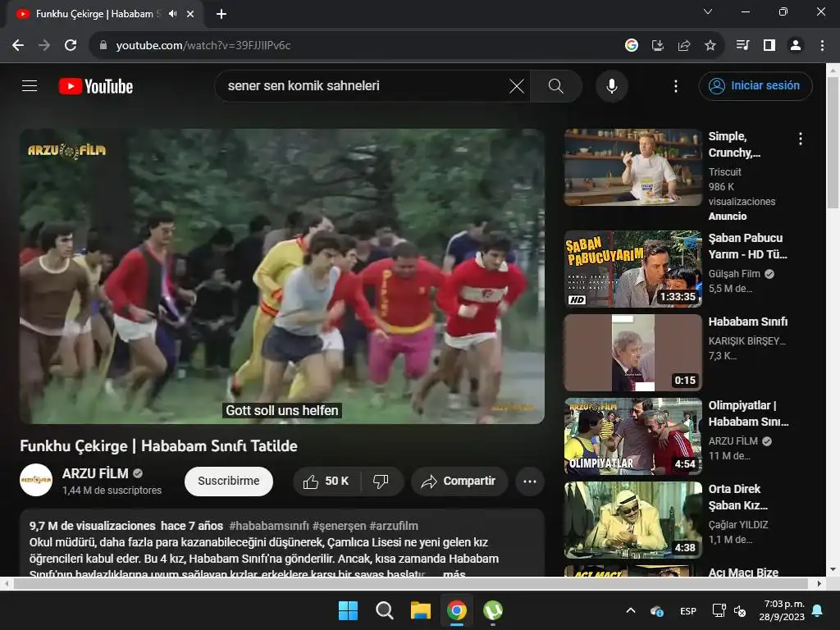Open Google icon in address bar
Screen dimensions: 840x630
tap(632, 45)
